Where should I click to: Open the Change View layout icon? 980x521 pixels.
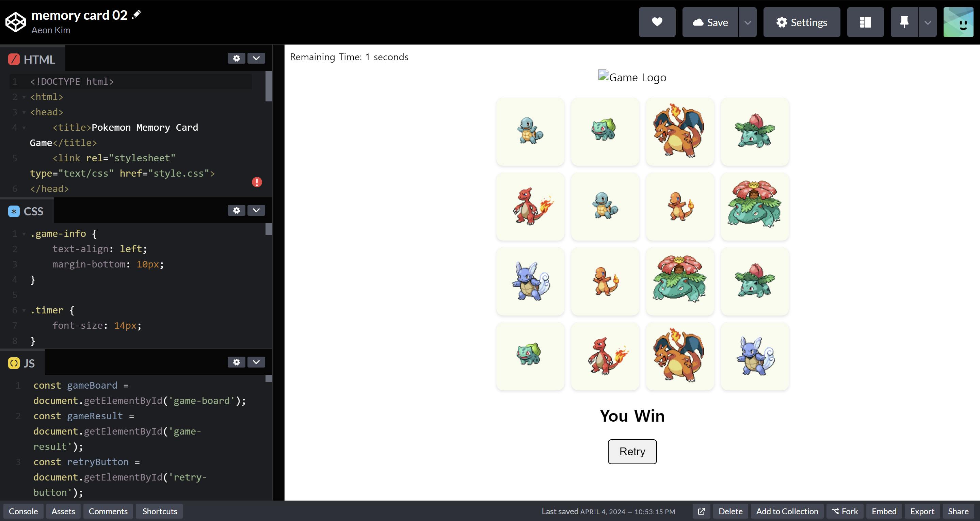coord(865,22)
